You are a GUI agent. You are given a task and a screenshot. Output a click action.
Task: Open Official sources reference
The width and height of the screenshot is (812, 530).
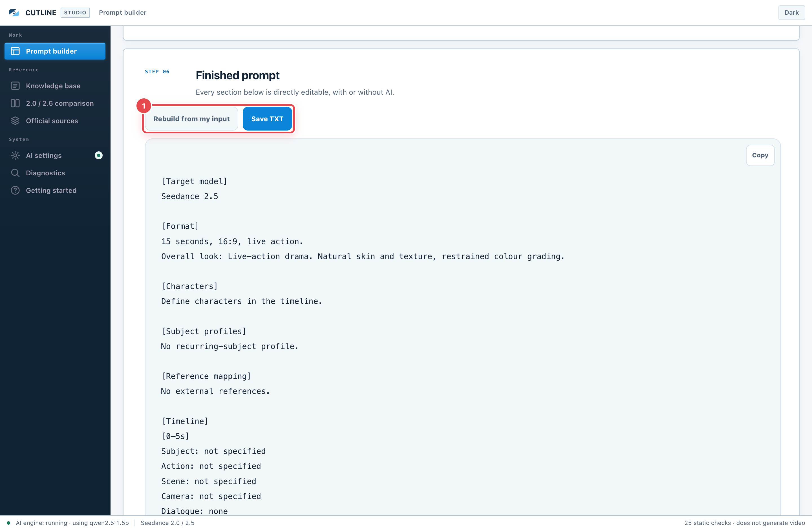[x=55, y=121]
